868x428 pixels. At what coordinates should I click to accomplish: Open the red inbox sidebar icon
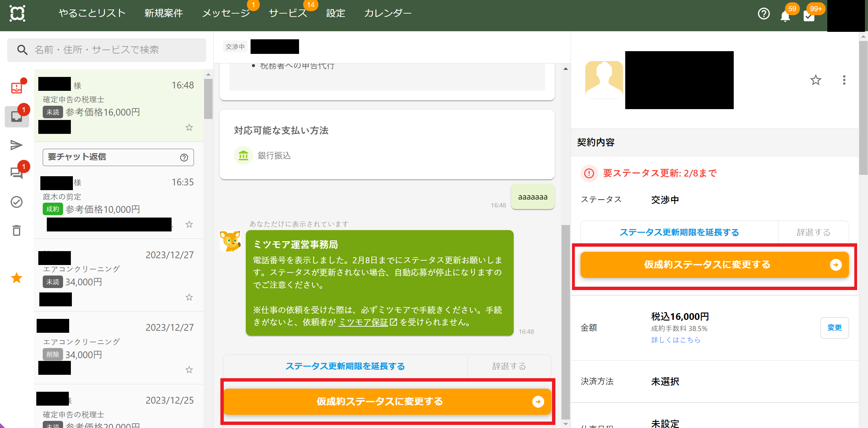pyautogui.click(x=17, y=88)
